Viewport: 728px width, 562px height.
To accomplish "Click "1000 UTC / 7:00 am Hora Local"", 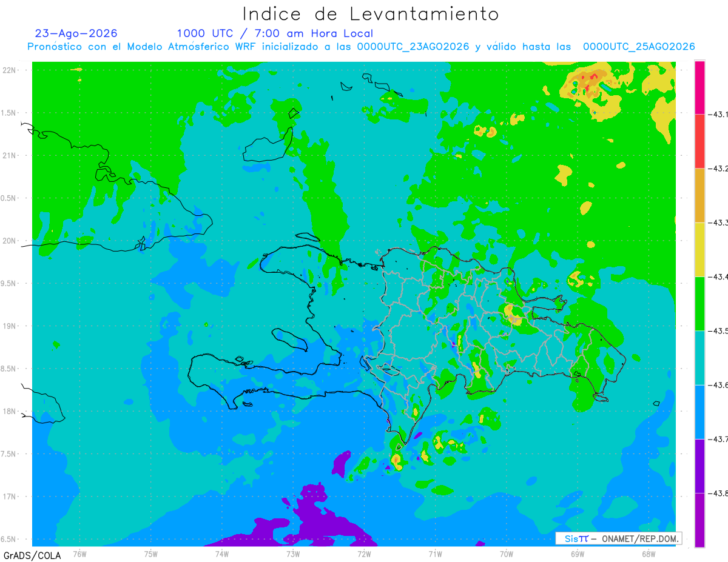I will 275,33.
